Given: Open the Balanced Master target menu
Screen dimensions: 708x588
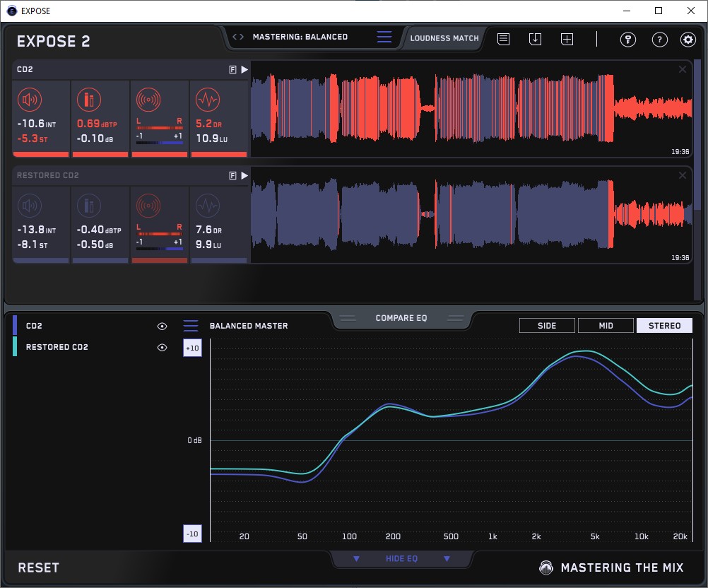Looking at the screenshot, I should (191, 326).
